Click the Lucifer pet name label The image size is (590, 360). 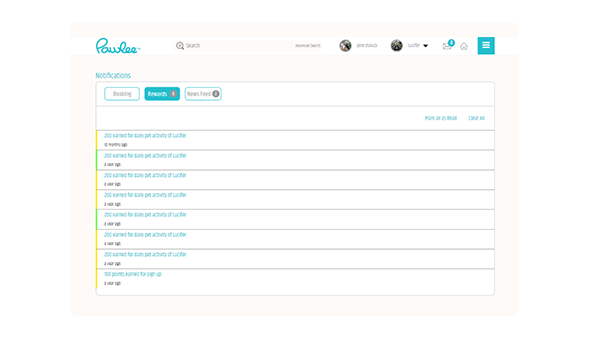point(414,46)
